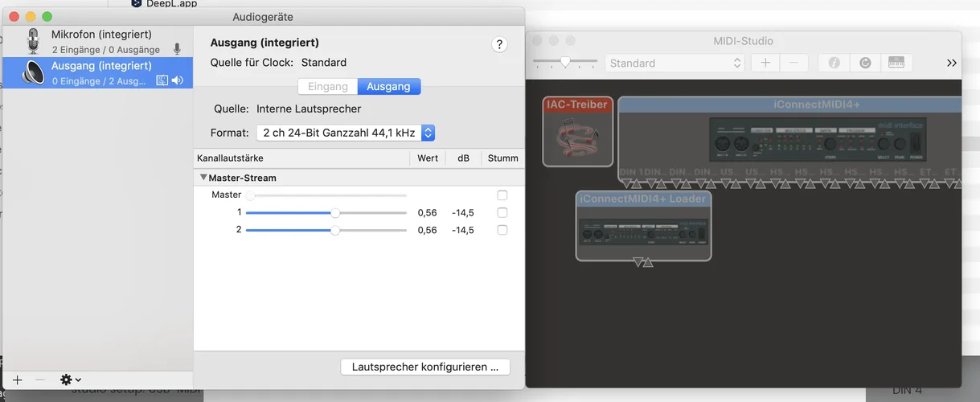Click the 'Quelle für Clock: Standard' text
This screenshot has width=980, height=402.
(x=278, y=63)
